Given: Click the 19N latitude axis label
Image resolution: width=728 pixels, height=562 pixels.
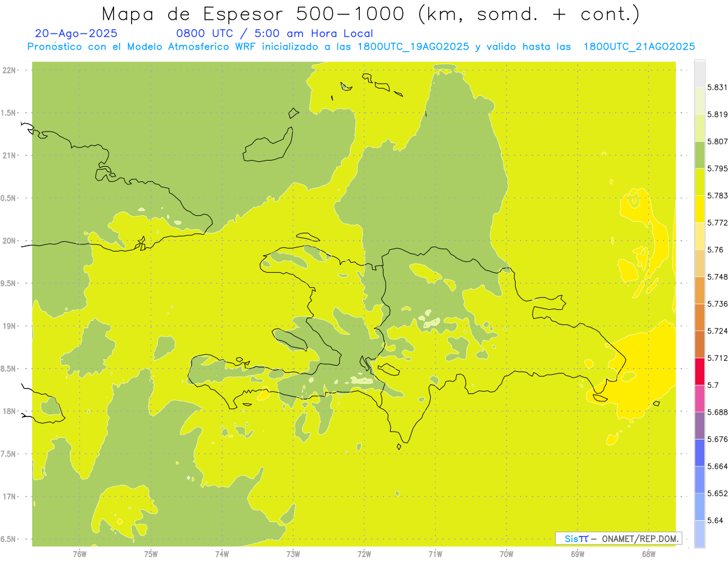Looking at the screenshot, I should click(x=9, y=326).
